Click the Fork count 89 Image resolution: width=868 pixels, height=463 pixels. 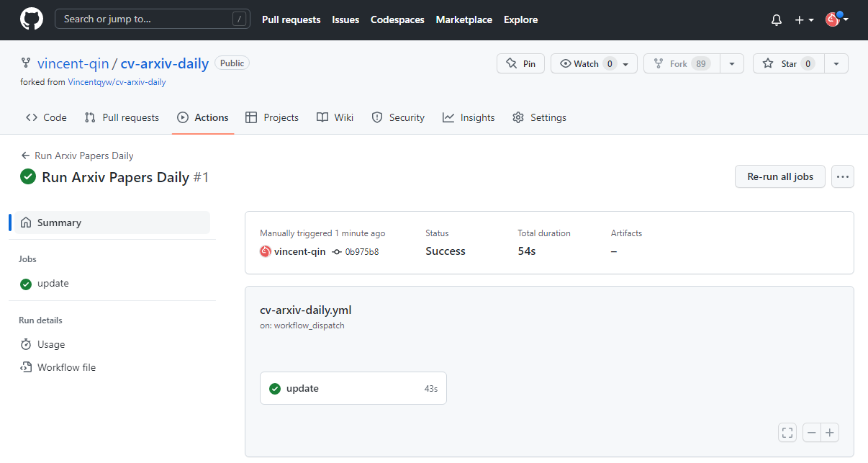pos(700,63)
